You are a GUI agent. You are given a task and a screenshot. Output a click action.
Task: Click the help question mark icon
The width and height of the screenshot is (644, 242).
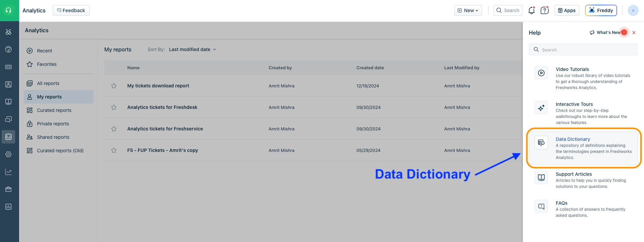544,10
